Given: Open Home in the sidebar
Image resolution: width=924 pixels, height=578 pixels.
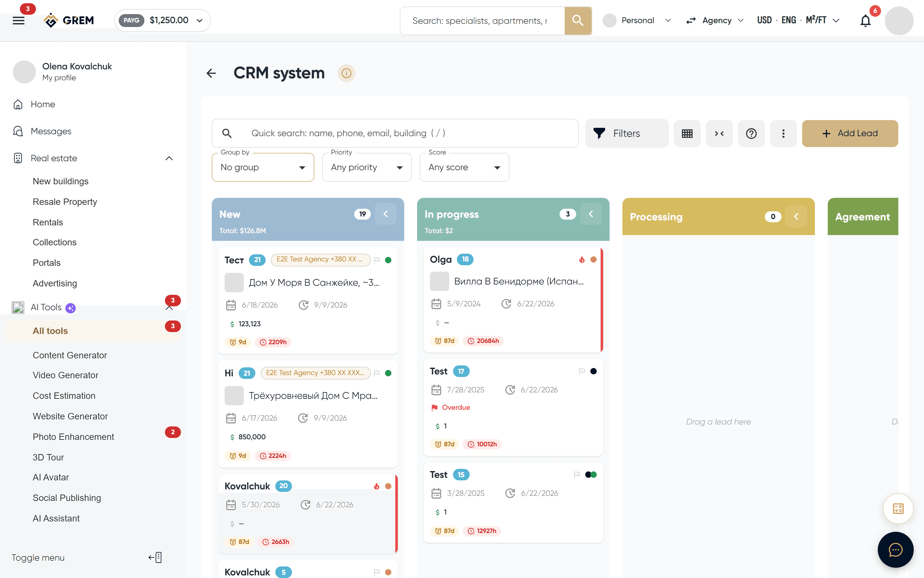Looking at the screenshot, I should tap(43, 104).
